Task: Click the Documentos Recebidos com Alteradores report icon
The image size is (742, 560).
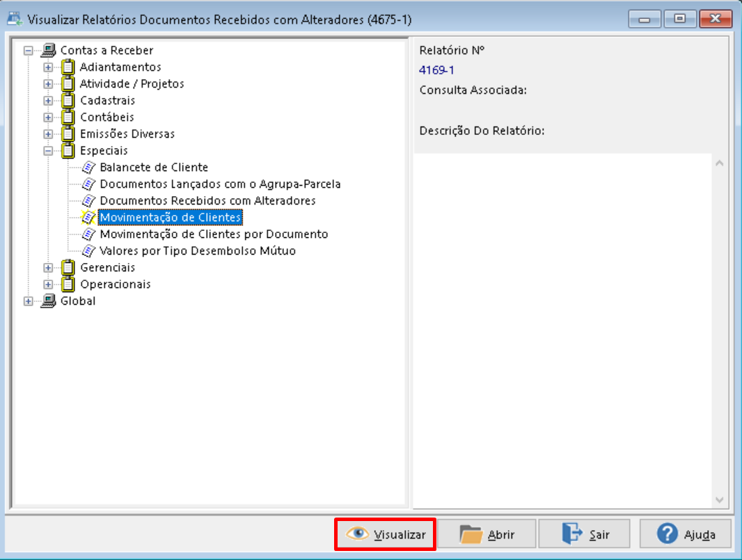Action: 88,200
